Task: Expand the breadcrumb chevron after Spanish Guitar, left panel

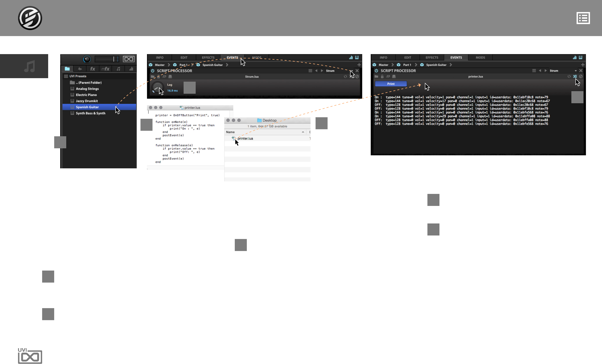Action: coord(227,65)
